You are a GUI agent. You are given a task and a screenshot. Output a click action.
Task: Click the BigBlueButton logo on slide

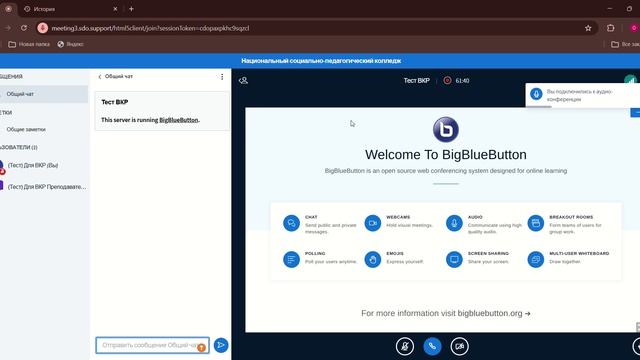click(x=446, y=130)
